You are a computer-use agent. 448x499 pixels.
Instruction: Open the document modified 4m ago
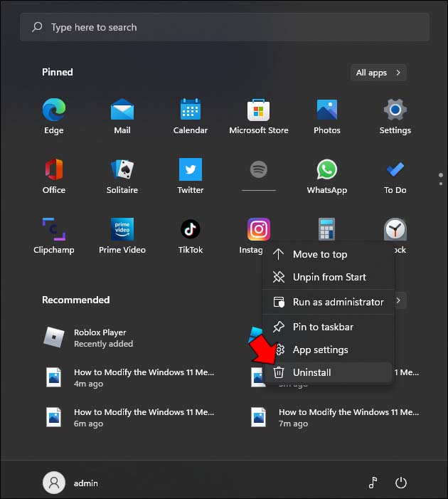click(x=131, y=377)
